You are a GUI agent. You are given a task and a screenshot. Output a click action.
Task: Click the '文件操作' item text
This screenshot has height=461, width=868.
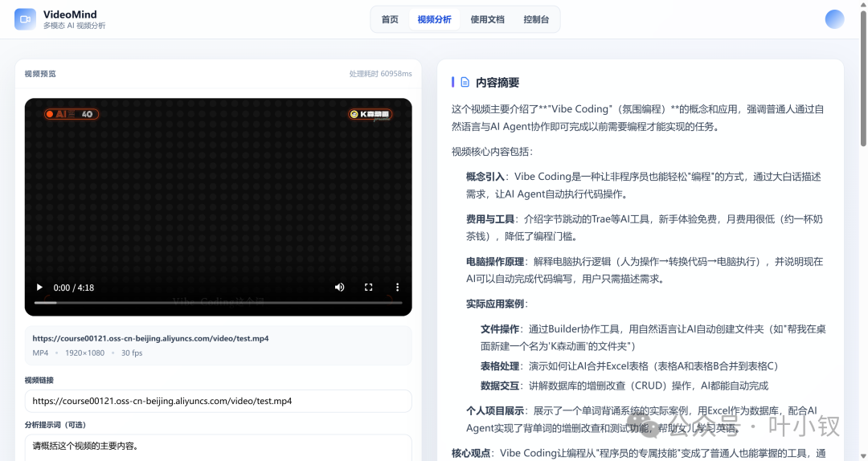coord(499,329)
